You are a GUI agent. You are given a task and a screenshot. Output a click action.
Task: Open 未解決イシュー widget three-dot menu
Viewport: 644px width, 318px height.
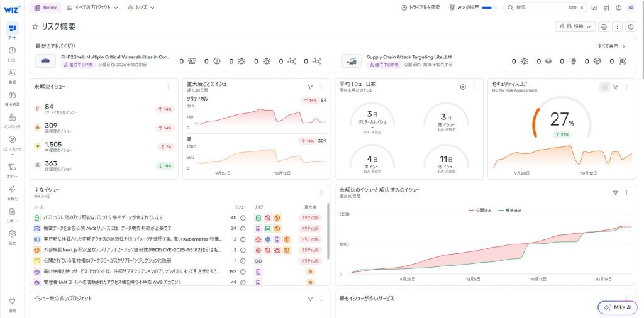click(169, 87)
